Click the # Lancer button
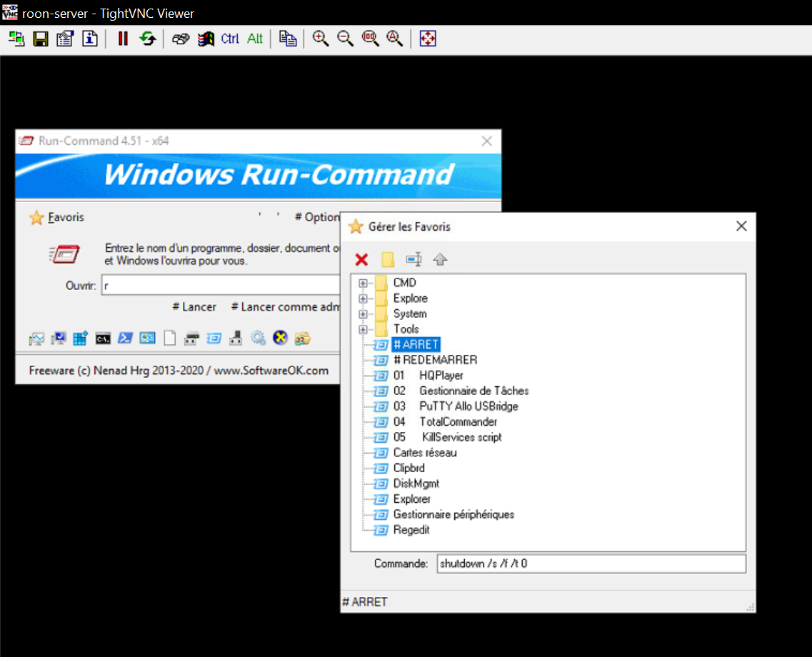 tap(194, 307)
